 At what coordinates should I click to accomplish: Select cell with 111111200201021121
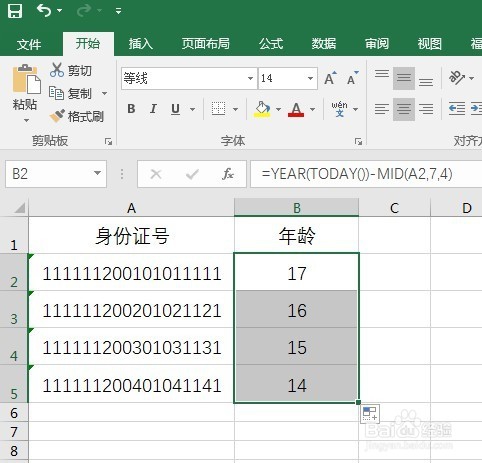coord(131,310)
